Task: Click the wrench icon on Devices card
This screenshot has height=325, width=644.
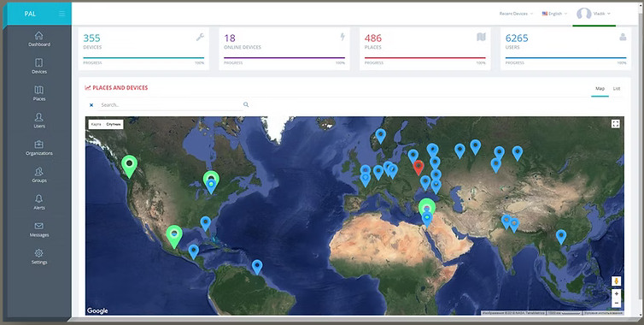Action: [200, 38]
